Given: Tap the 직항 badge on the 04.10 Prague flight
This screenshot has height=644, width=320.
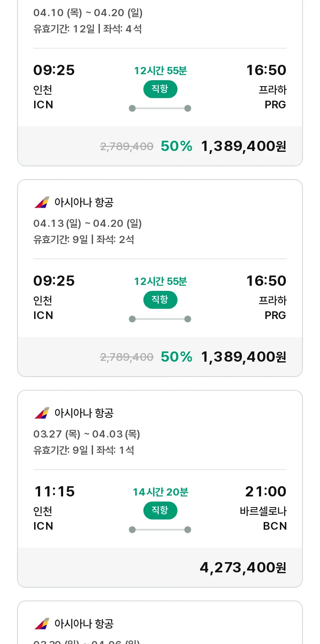Looking at the screenshot, I should [160, 89].
